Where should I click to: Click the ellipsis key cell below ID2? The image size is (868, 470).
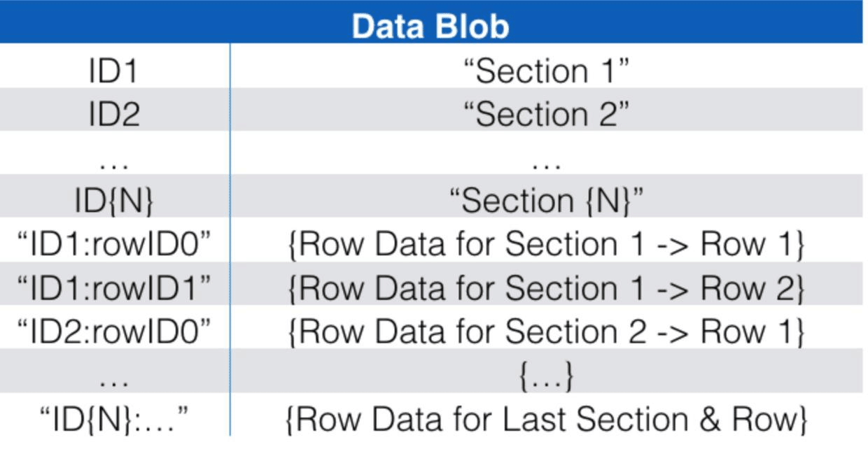tap(113, 162)
